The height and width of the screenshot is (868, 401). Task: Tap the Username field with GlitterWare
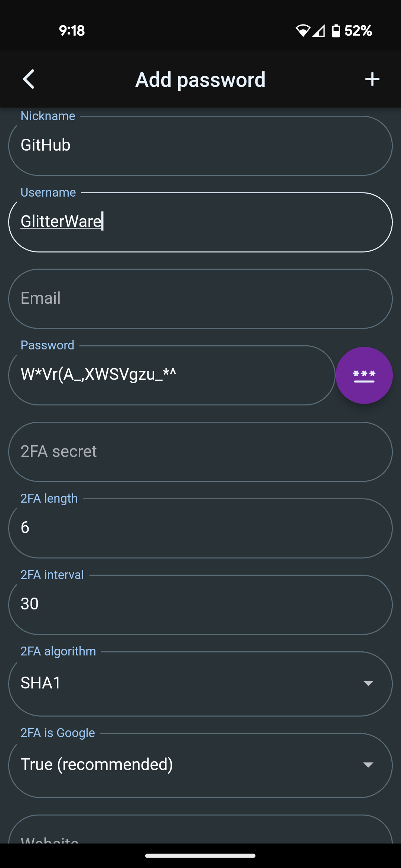[x=200, y=222]
